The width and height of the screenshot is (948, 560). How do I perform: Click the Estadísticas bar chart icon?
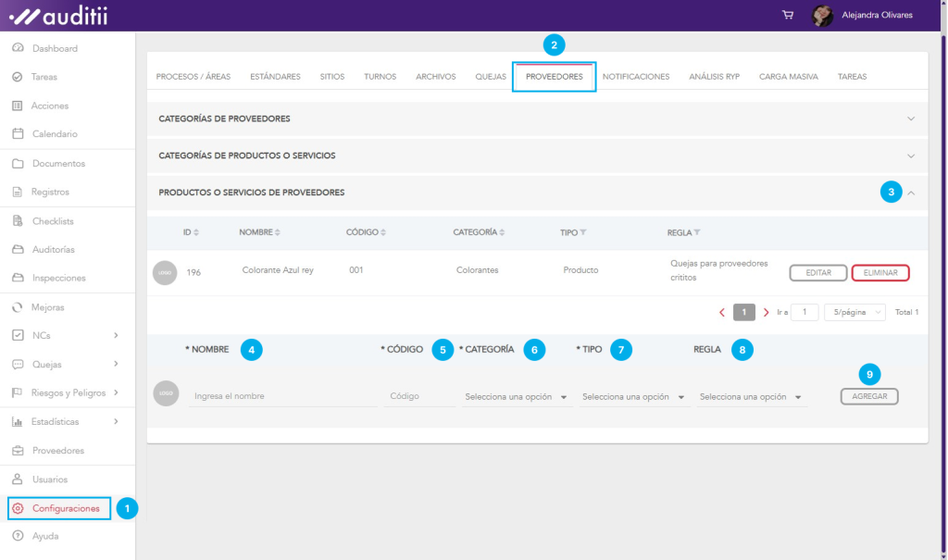[x=18, y=422]
